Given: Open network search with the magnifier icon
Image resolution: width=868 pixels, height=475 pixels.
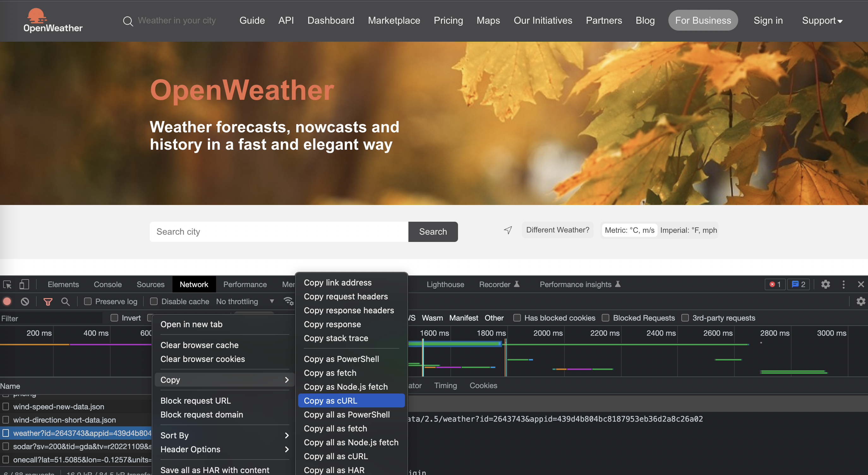Looking at the screenshot, I should [x=65, y=302].
